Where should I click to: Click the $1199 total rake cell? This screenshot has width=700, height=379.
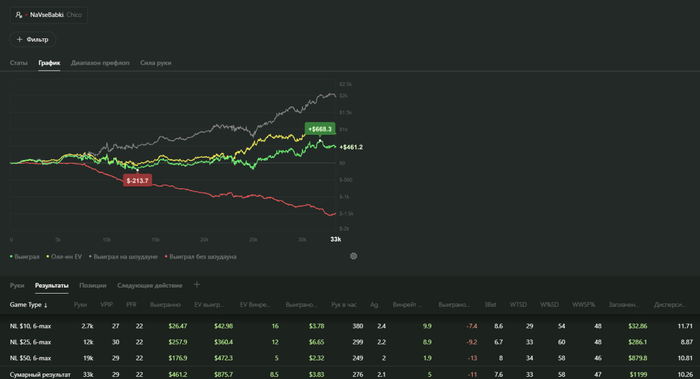pyautogui.click(x=638, y=375)
